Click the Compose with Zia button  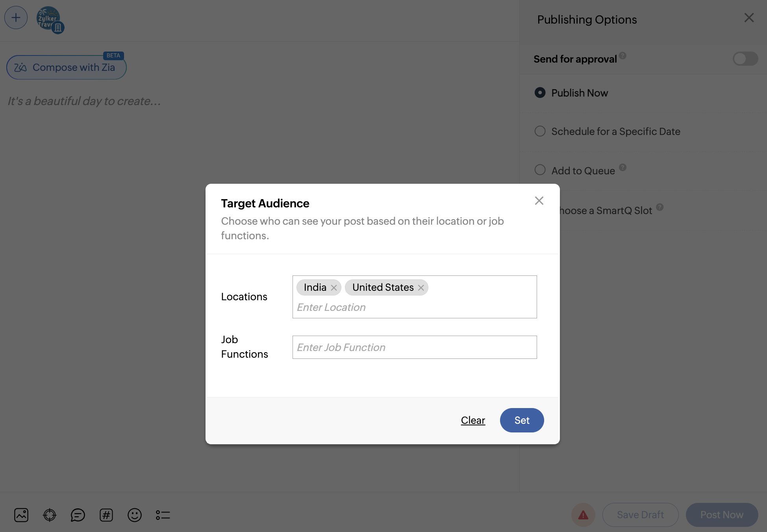(x=66, y=68)
